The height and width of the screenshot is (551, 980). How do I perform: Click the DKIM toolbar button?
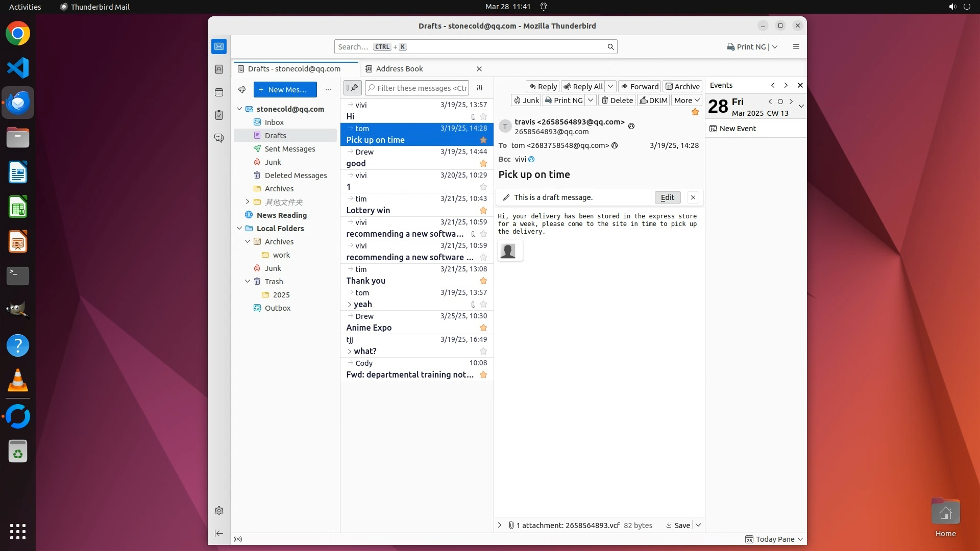coord(653,101)
